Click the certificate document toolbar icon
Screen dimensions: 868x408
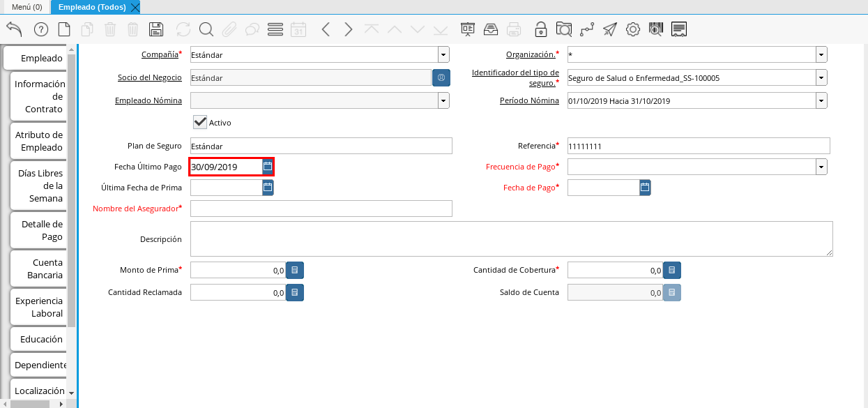point(679,29)
